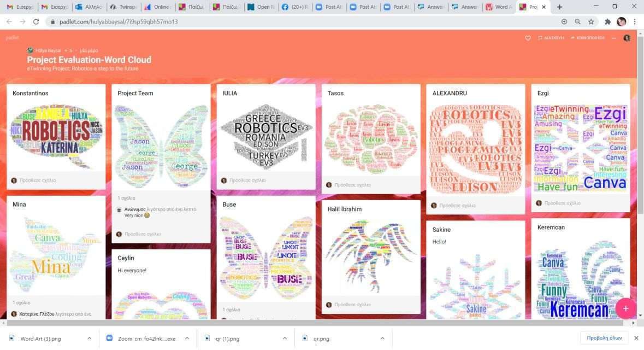644x350 pixels.
Task: Switch to the first Gmail Εισερχόμενα tab
Action: tap(20, 7)
